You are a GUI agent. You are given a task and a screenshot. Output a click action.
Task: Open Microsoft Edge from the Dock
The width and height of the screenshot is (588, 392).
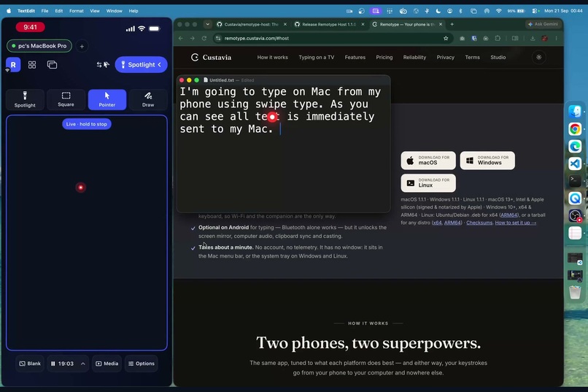pos(574,146)
